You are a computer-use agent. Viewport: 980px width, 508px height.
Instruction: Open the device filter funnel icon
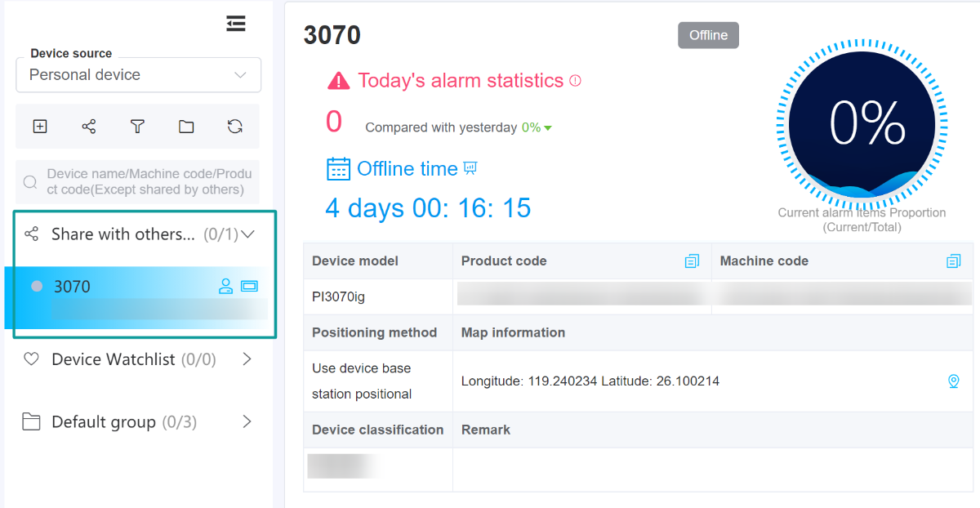(137, 127)
